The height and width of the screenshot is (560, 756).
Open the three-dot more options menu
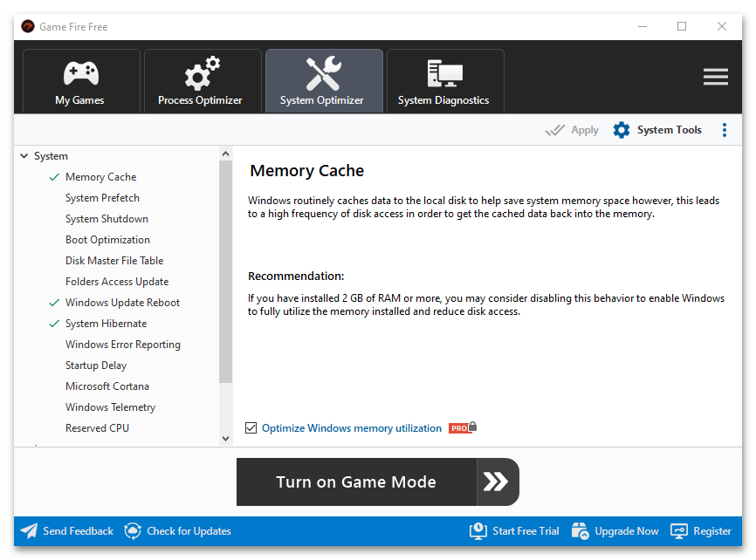pos(724,130)
